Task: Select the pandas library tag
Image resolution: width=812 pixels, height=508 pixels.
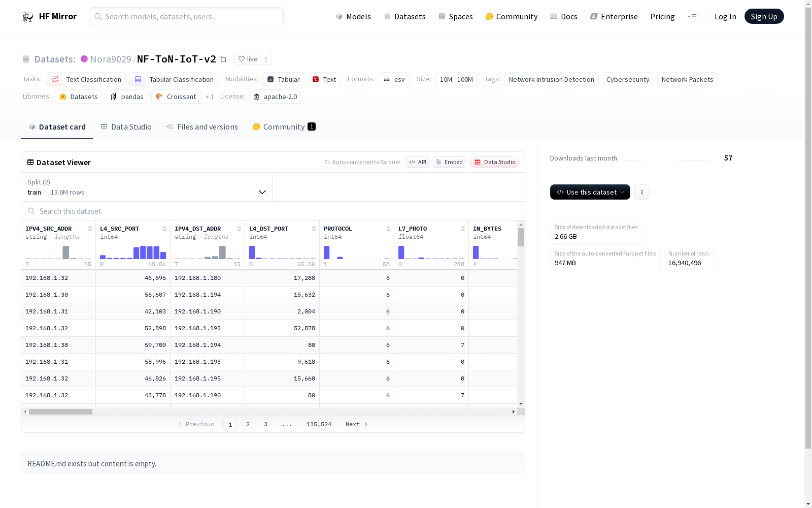Action: pos(127,97)
